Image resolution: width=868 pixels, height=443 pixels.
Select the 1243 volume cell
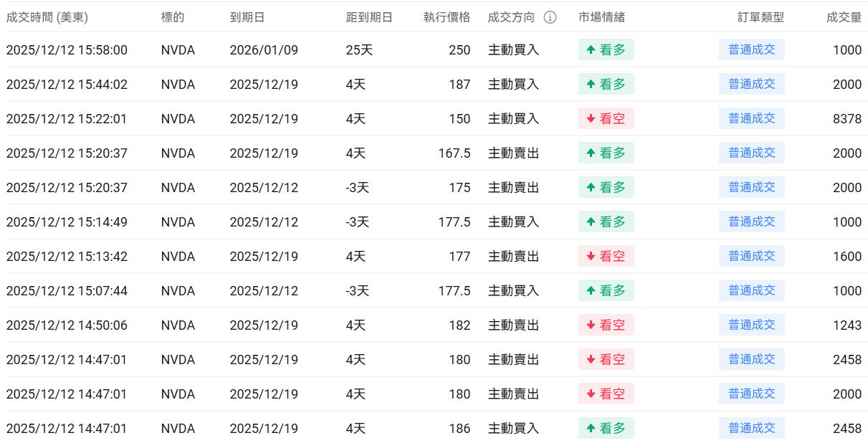(x=847, y=325)
